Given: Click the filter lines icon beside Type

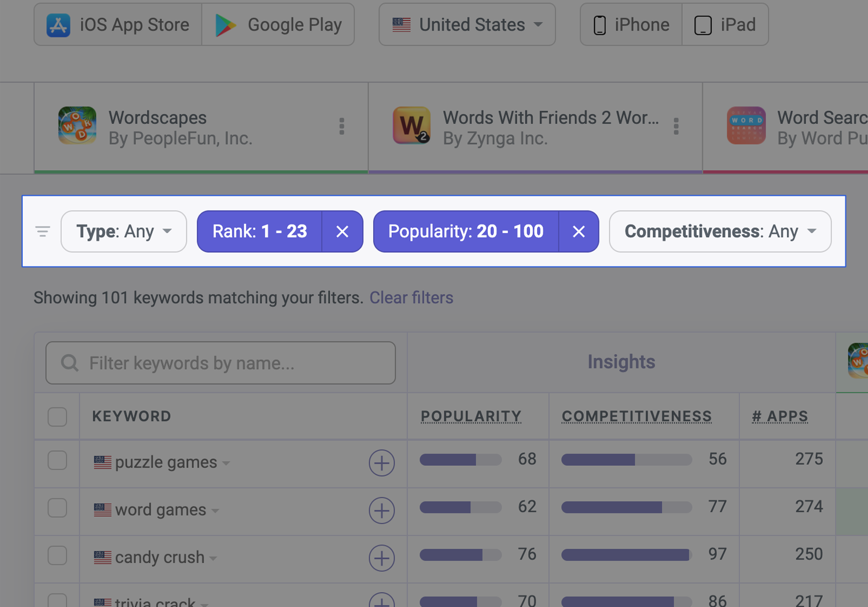Looking at the screenshot, I should click(43, 231).
